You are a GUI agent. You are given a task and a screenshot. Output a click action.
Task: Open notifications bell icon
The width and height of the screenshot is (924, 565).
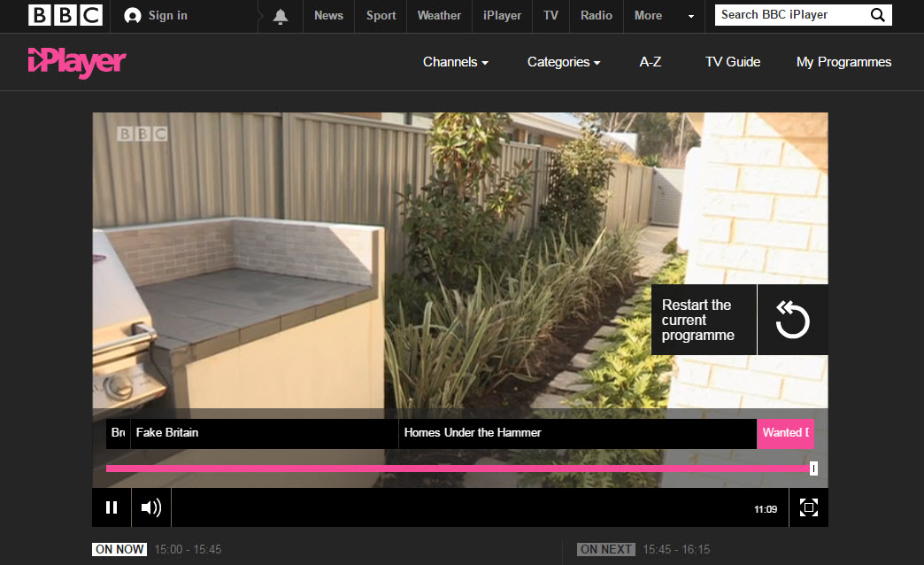pyautogui.click(x=281, y=16)
